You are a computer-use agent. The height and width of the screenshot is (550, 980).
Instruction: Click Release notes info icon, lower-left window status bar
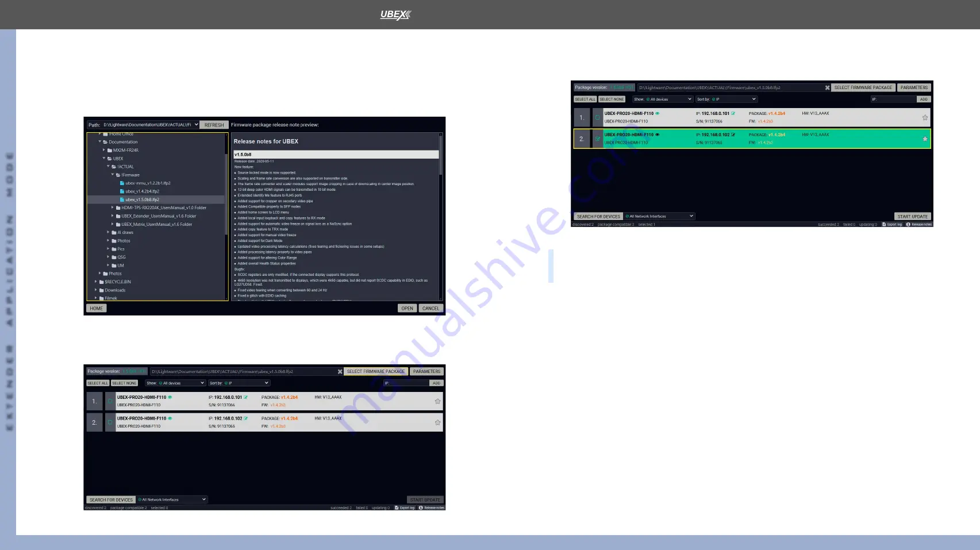click(421, 507)
